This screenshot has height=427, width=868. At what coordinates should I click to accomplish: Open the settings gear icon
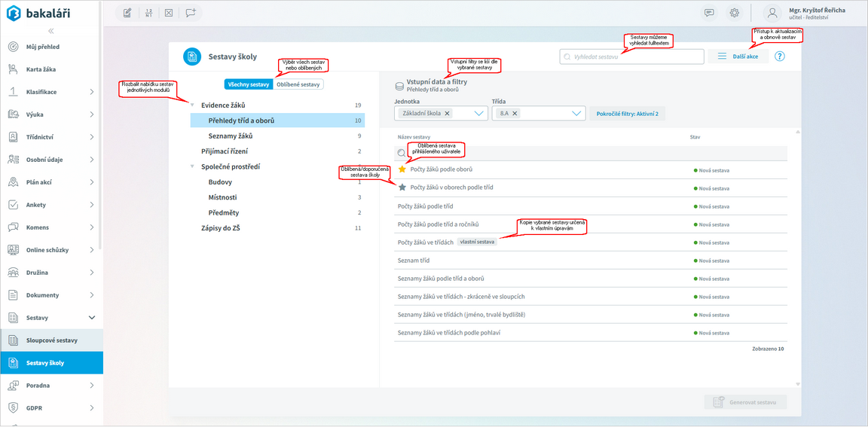click(x=734, y=13)
